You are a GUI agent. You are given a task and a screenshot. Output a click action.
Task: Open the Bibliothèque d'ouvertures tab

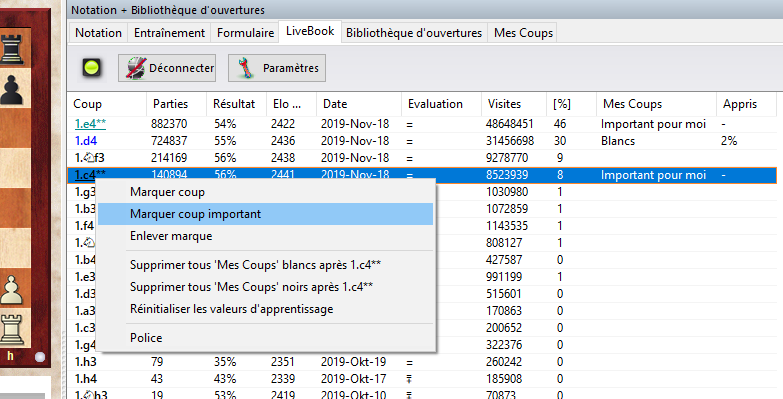click(x=414, y=33)
